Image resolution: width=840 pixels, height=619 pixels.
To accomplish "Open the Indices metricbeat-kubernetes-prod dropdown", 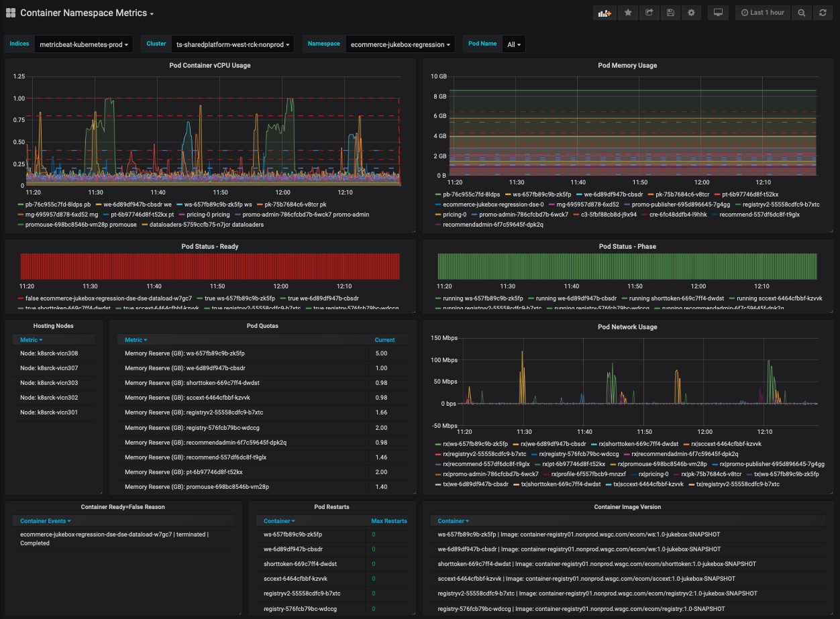I will coord(84,44).
